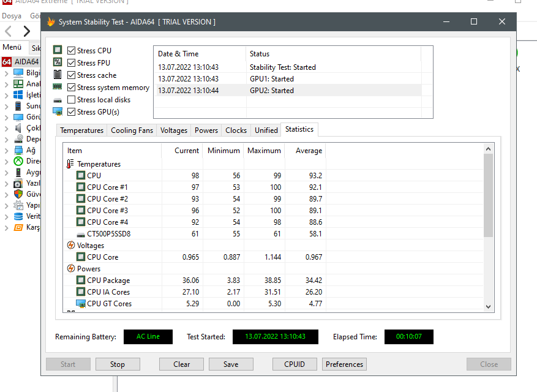
Task: Enable the Stress local disks checkbox
Action: point(71,100)
